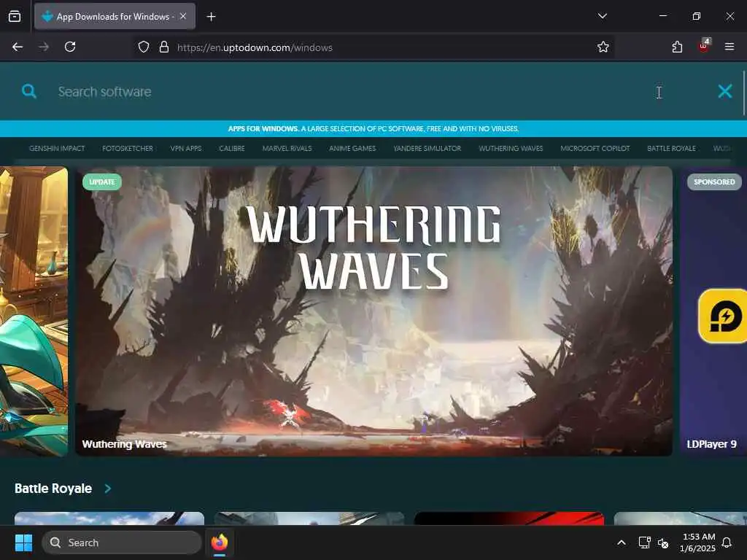The image size is (747, 560).
Task: Open the Yandere Simulator topic link
Action: pos(427,149)
